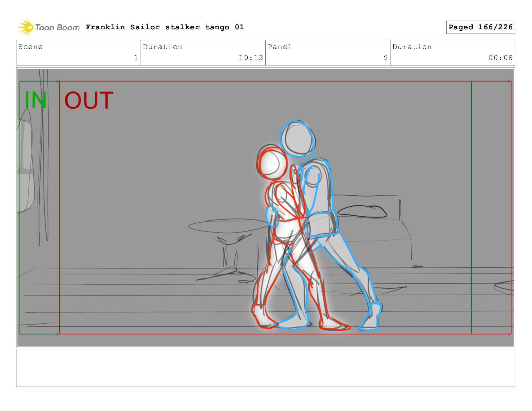Click the red 'OUT' camera frame label
Screen dimensions: 532x411
click(89, 100)
